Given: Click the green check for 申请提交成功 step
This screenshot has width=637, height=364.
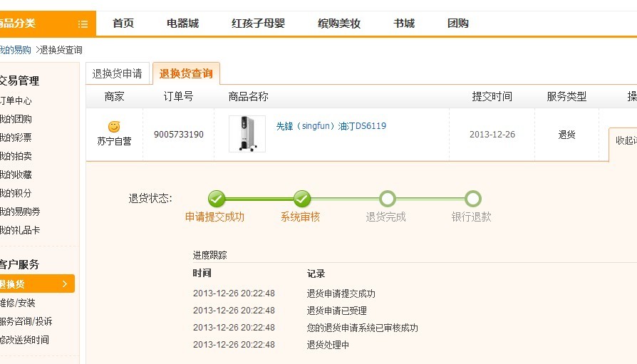Looking at the screenshot, I should tap(217, 199).
